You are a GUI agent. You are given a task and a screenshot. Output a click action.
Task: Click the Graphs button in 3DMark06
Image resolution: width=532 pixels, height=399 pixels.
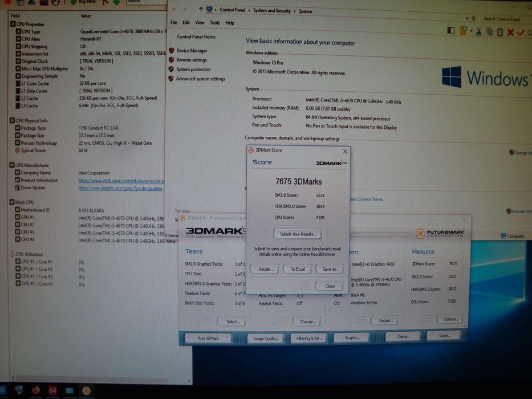[x=352, y=337]
